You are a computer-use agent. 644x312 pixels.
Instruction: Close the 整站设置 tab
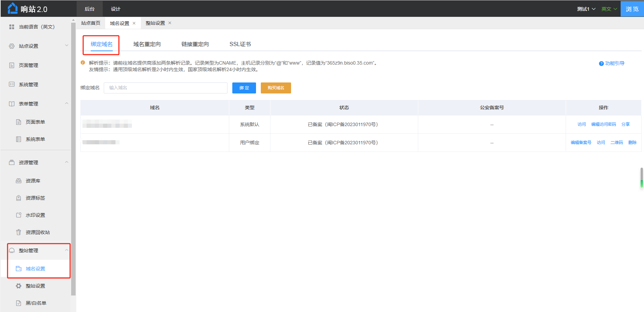[170, 23]
